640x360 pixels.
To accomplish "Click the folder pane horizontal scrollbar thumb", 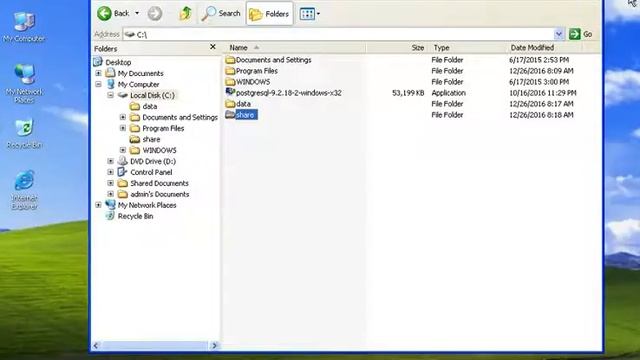I will 155,346.
